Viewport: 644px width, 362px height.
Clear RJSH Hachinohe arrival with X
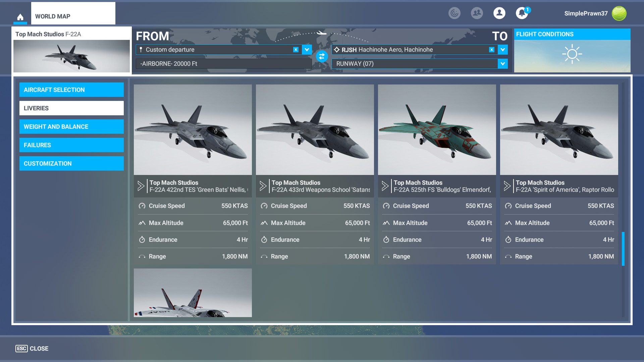(x=491, y=50)
